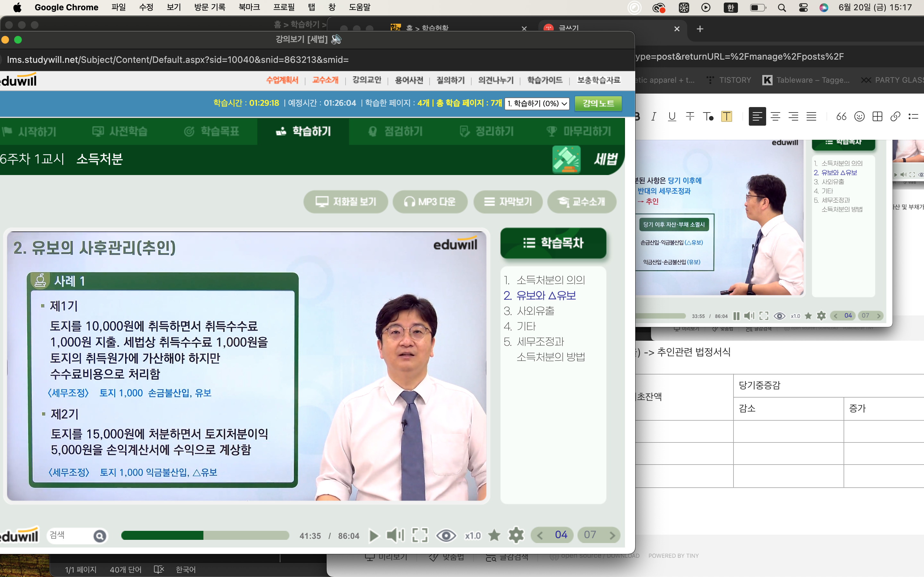The image size is (924, 577).
Task: Change playback speed x1.0
Action: 473,536
